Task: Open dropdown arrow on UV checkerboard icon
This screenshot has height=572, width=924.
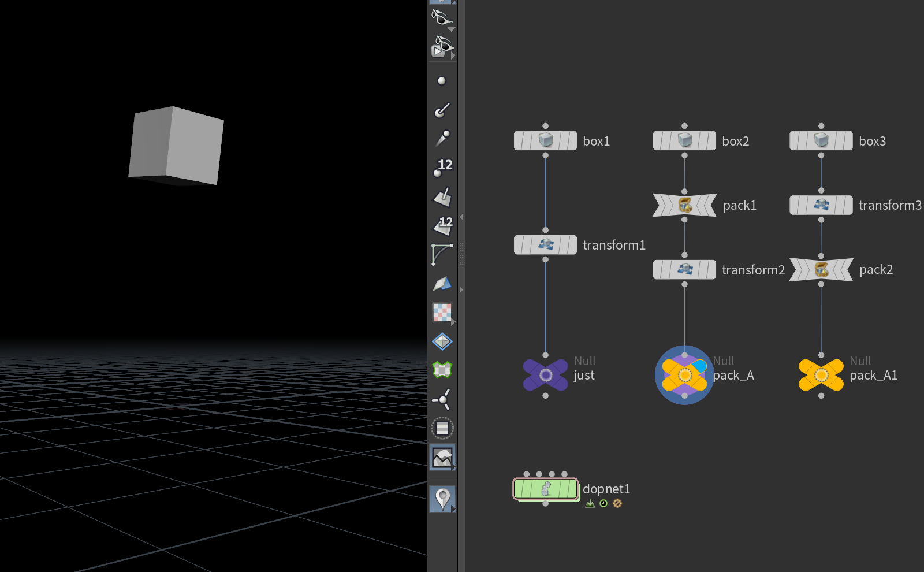Action: click(x=453, y=322)
